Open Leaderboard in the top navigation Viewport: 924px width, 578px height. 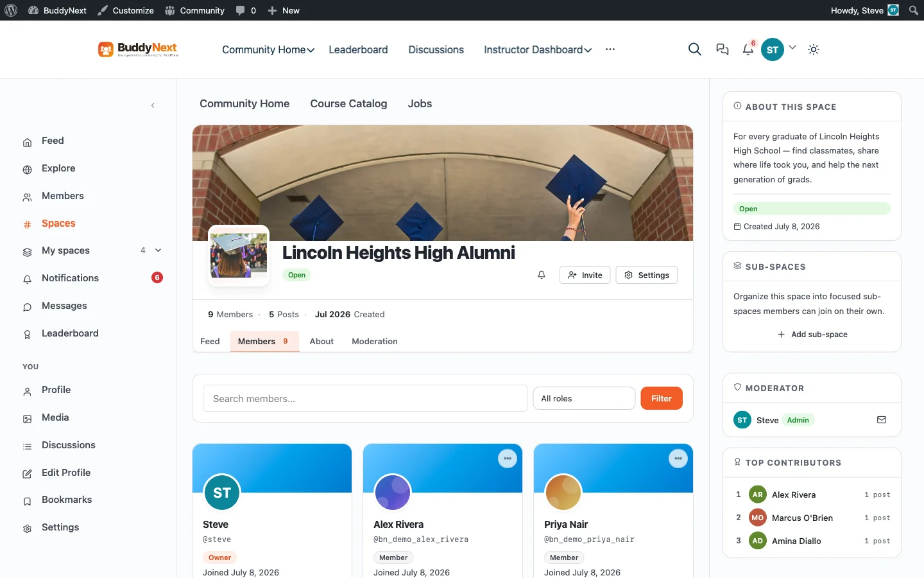tap(358, 49)
